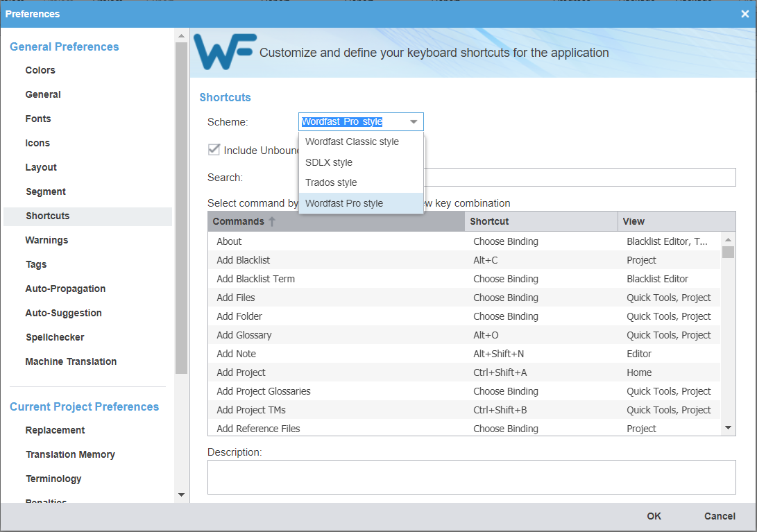This screenshot has height=532, width=757.
Task: Select the Add Blacklist command
Action: 464,260
